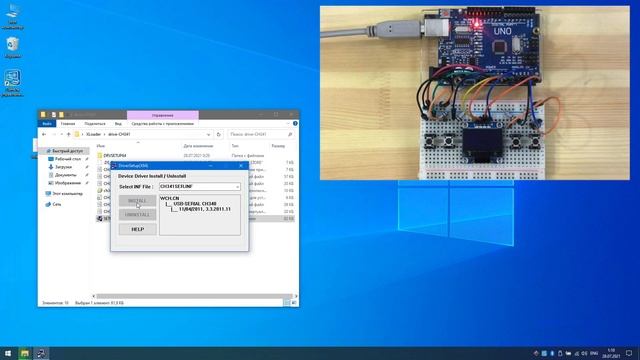Click the drive-CH341 breadcrumb
This screenshot has width=640, height=360.
pos(119,134)
